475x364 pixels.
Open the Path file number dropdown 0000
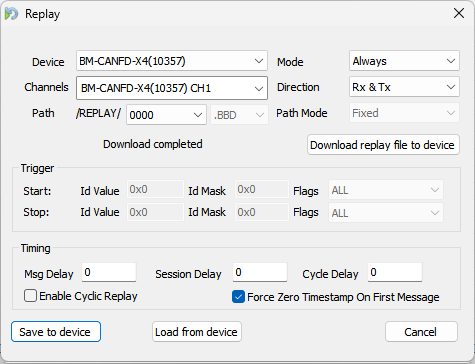click(x=166, y=115)
